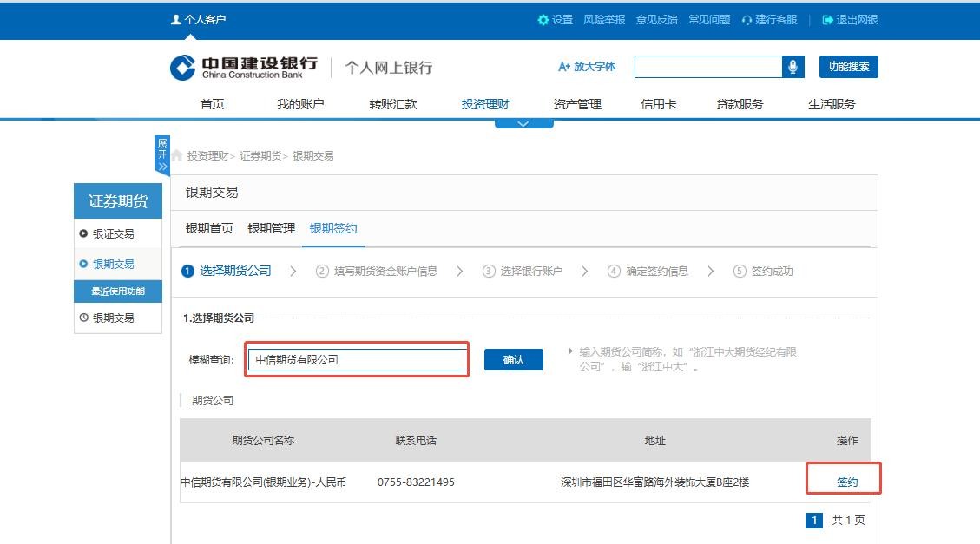Click 退出网银 text link
Viewport: 980px width, 544px height.
(857, 20)
